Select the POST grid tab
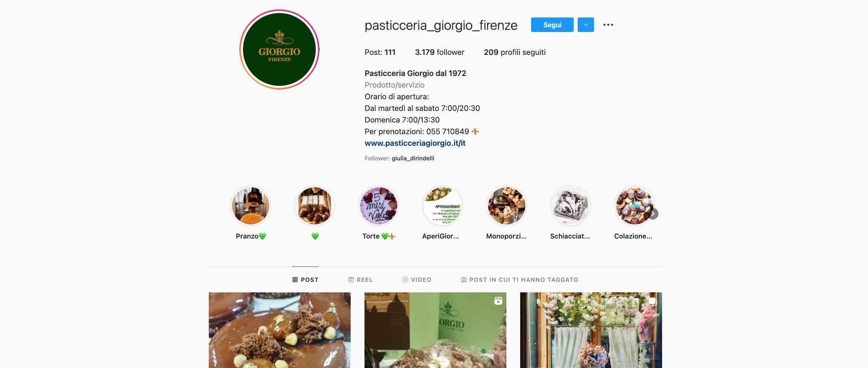 click(306, 280)
